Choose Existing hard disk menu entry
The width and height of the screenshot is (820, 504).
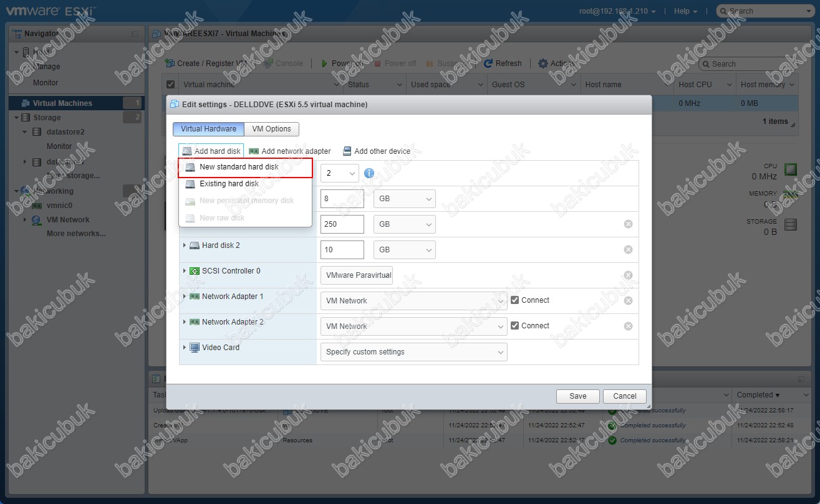pyautogui.click(x=245, y=184)
